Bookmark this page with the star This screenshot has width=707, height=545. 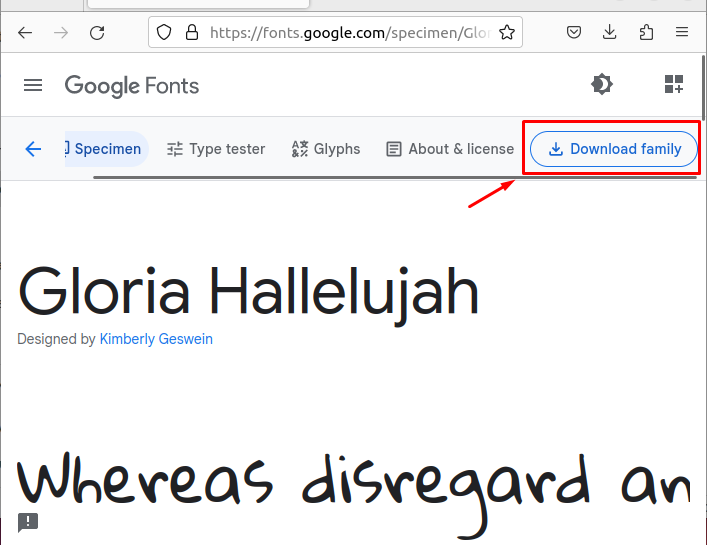507,32
